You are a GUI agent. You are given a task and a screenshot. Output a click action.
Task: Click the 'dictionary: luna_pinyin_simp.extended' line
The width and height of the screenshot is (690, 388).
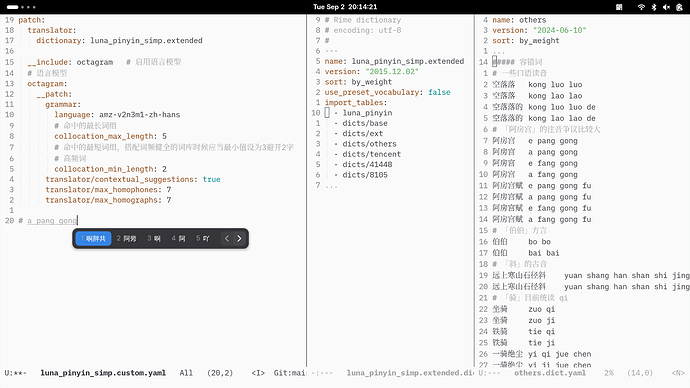119,40
